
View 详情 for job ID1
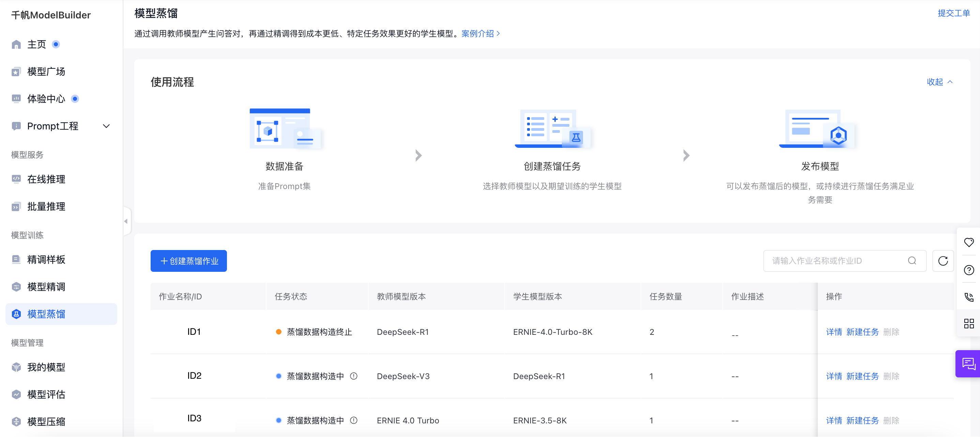click(x=834, y=332)
